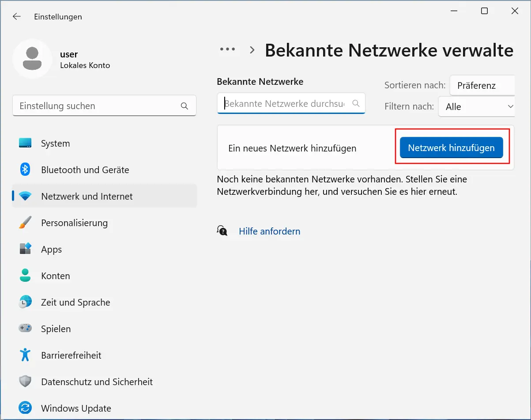Screen dimensions: 531x420
Task: Go to the Konten settings page
Action: click(56, 276)
